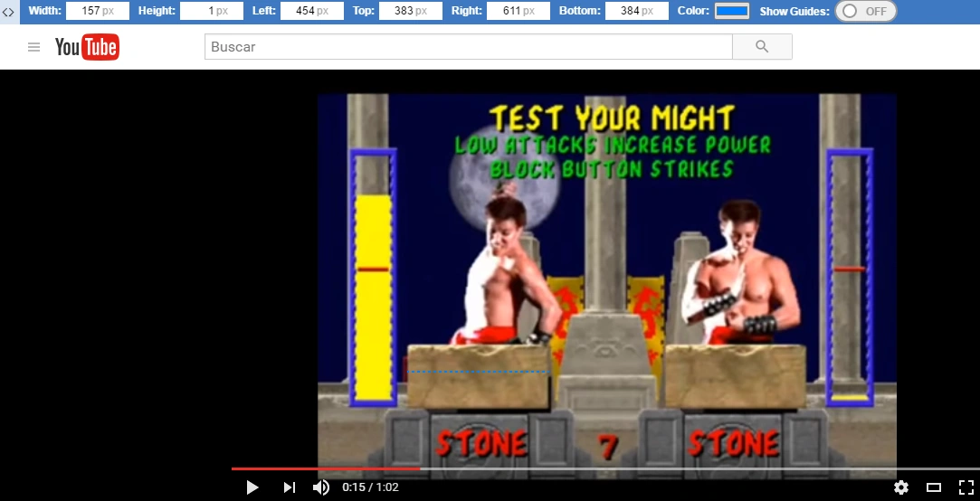Click the Width value field
This screenshot has width=980, height=501.
(x=98, y=11)
